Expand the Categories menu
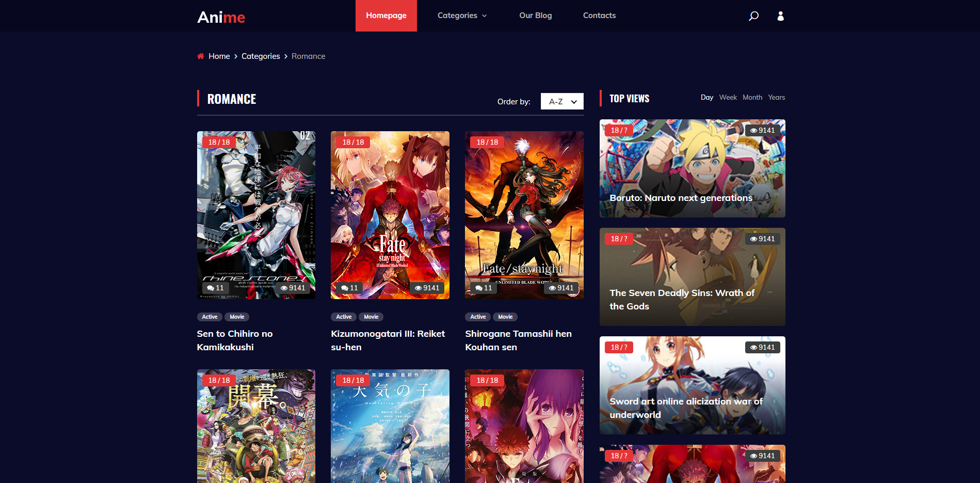Viewport: 980px width, 483px height. [462, 15]
